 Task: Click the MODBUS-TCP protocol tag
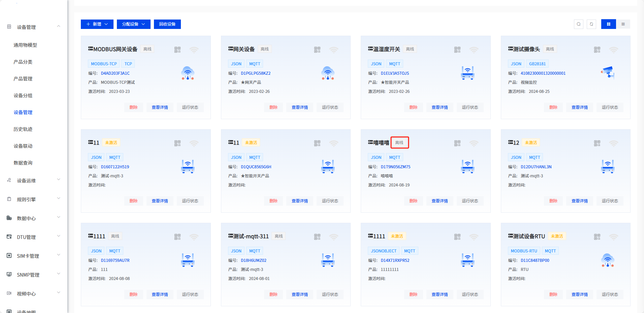(104, 64)
